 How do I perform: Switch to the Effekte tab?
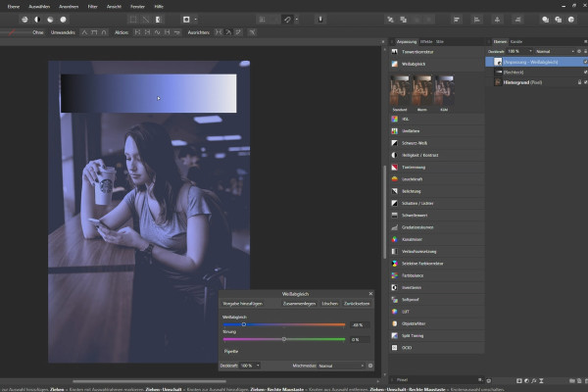pyautogui.click(x=426, y=41)
